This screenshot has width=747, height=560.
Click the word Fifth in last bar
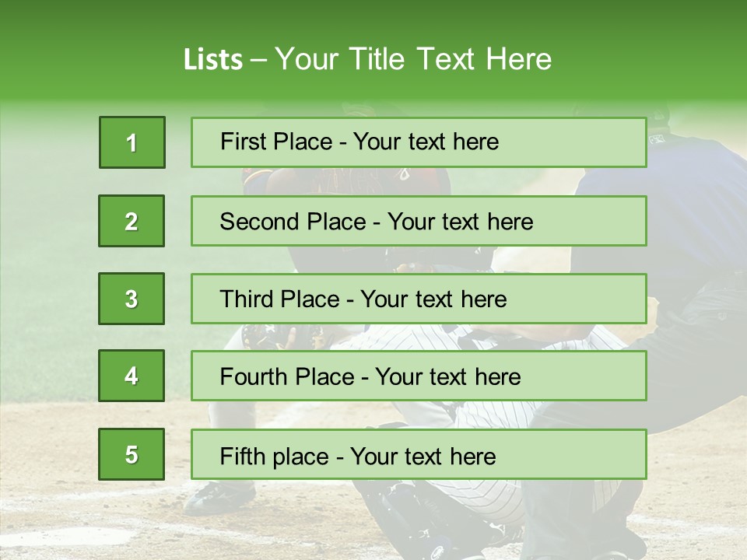click(x=242, y=457)
